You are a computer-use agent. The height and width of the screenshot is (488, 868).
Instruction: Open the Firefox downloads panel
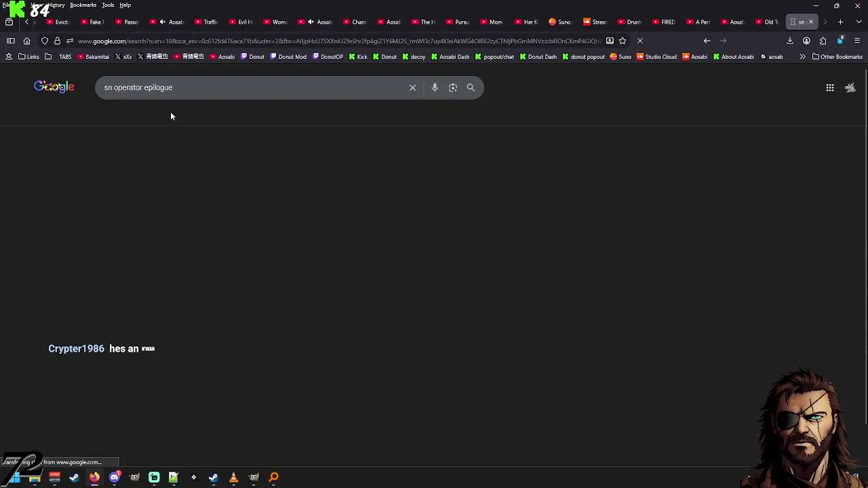pyautogui.click(x=790, y=41)
